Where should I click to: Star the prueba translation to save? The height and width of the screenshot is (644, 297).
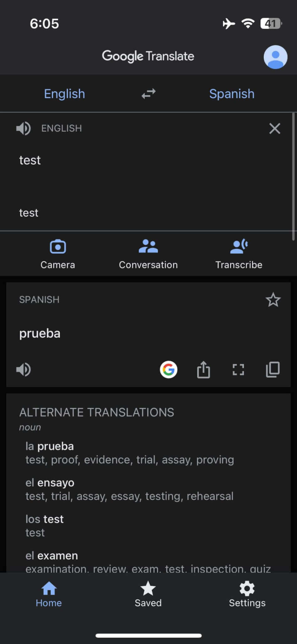(x=273, y=300)
